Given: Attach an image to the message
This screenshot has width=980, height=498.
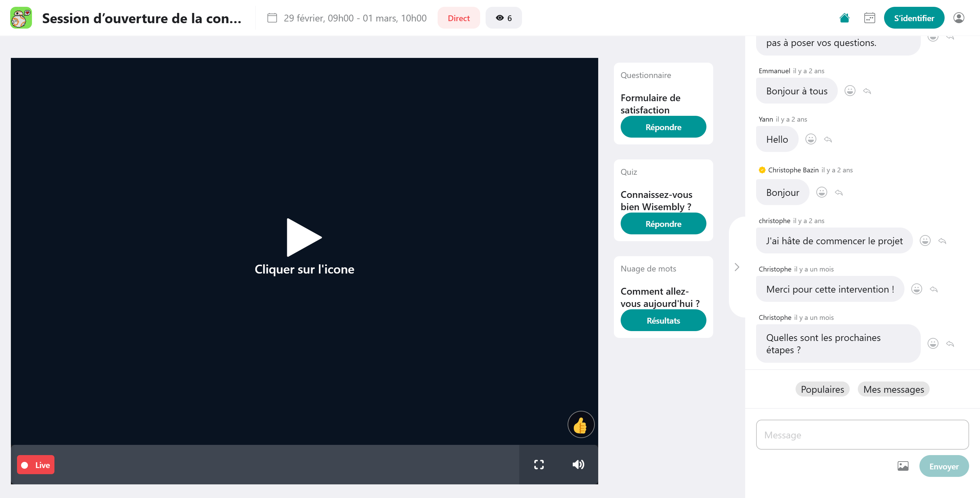Looking at the screenshot, I should tap(903, 466).
